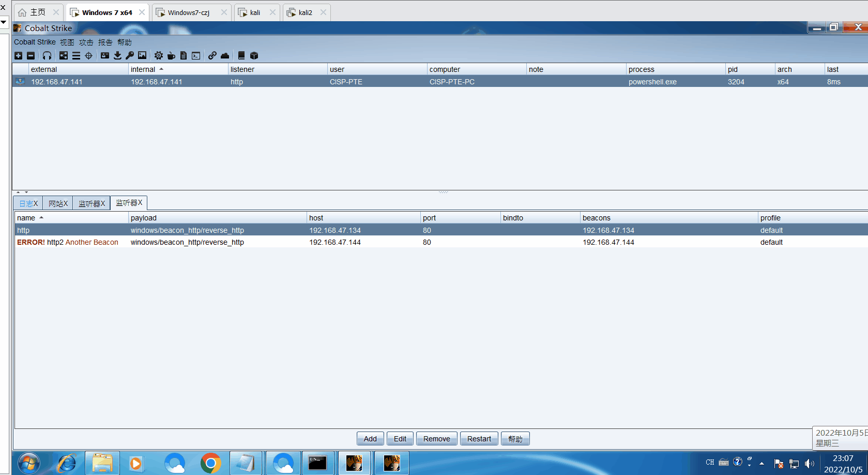Click the 帮助 button beside Restart

coord(515,439)
